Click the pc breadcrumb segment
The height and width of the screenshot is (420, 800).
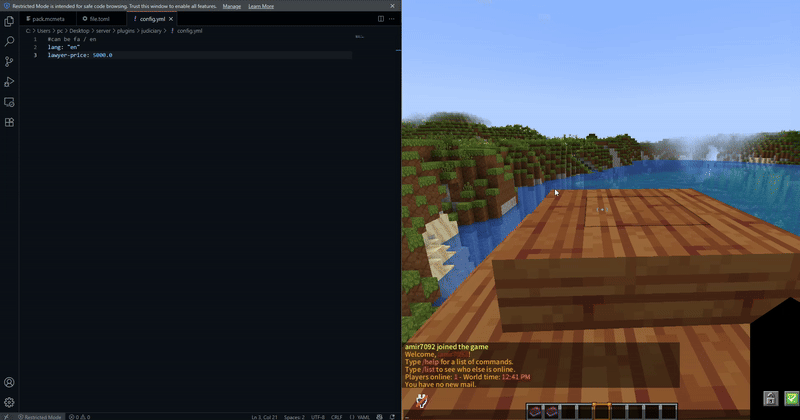[60, 31]
